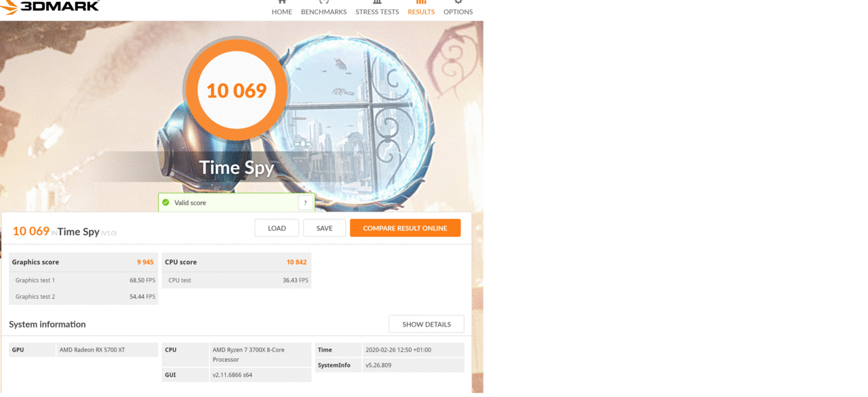Viewport: 868px width, 397px height.
Task: Open the valid score help question mark
Action: [305, 203]
